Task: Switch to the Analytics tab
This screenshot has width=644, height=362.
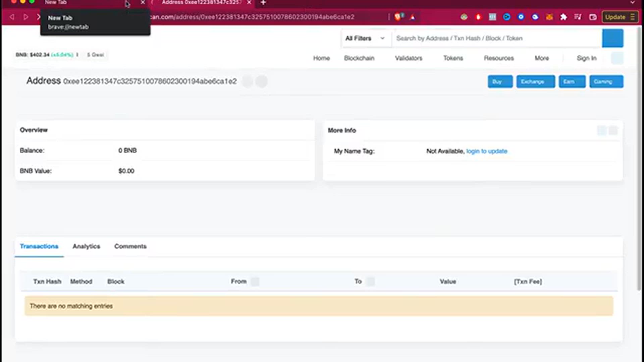Action: (x=86, y=246)
